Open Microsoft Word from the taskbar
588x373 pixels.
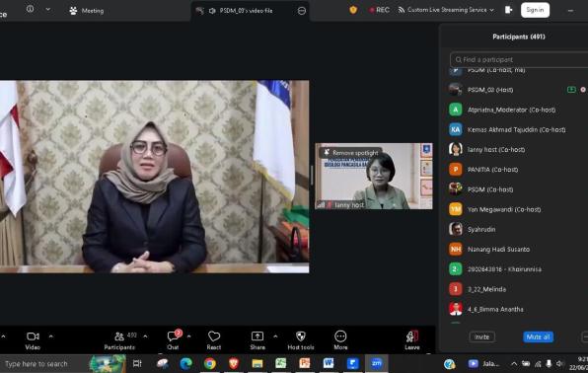click(x=329, y=363)
